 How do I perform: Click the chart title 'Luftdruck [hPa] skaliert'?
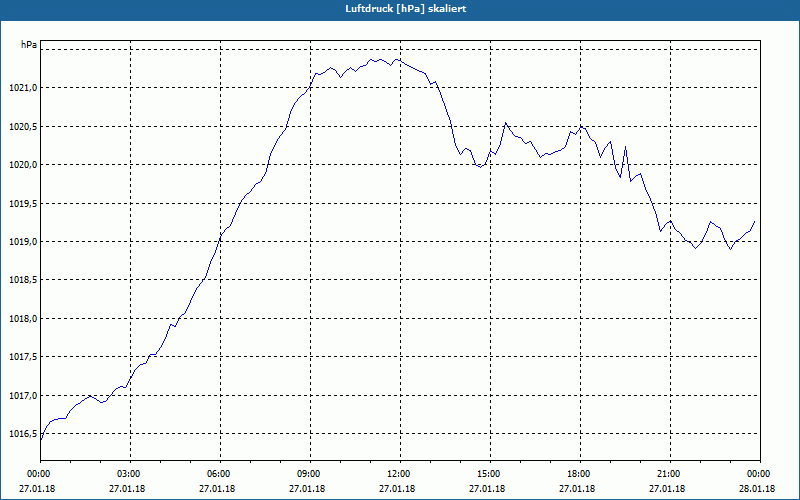[406, 9]
